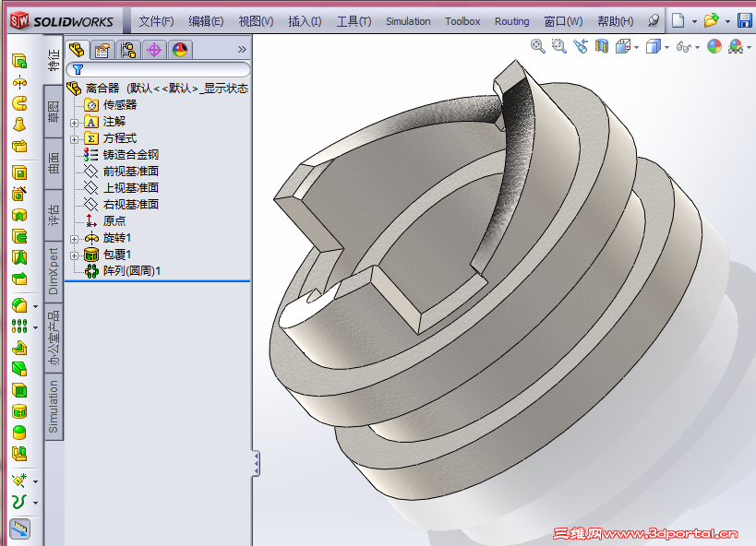Open the DisplayManager color ball tab
This screenshot has width=756, height=546.
click(x=180, y=50)
